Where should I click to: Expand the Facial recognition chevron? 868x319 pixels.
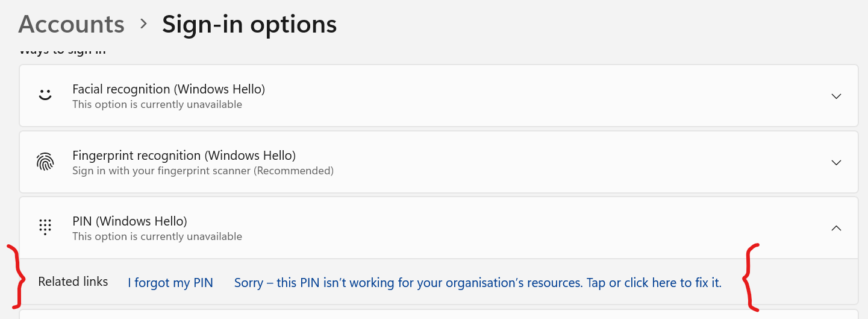836,96
